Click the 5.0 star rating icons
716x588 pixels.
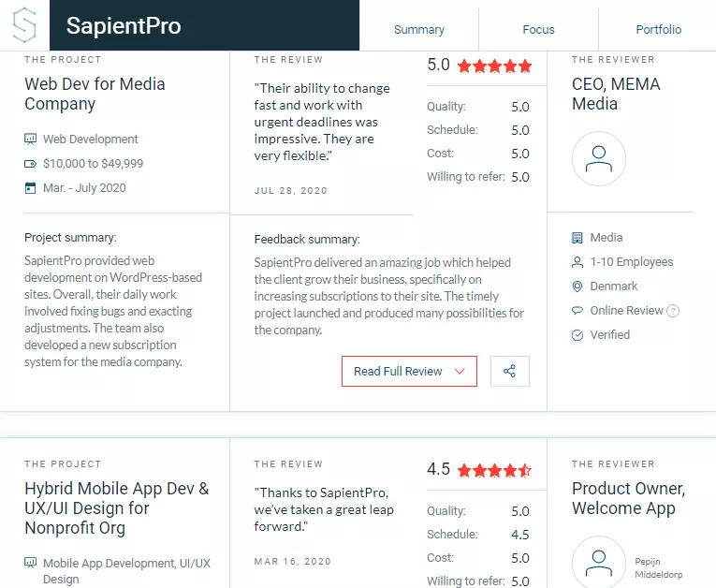click(x=494, y=66)
